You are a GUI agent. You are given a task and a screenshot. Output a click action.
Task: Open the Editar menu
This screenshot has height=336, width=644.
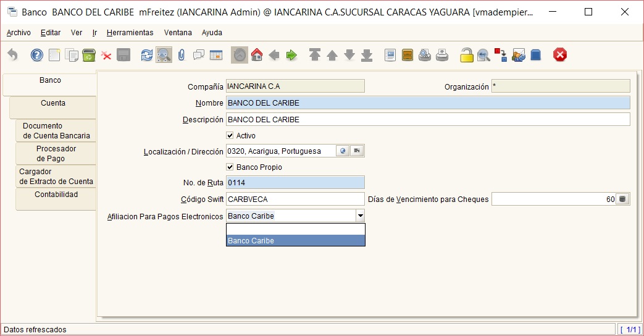(x=51, y=33)
